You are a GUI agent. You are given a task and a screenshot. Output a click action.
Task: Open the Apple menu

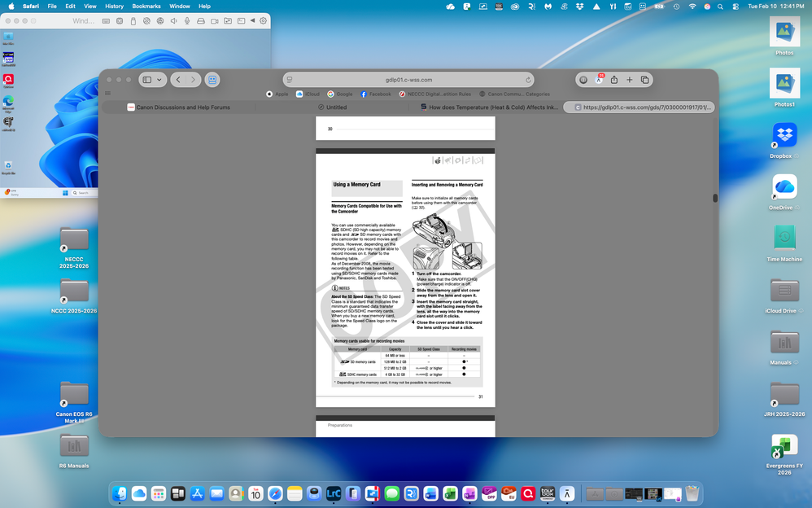[11, 7]
